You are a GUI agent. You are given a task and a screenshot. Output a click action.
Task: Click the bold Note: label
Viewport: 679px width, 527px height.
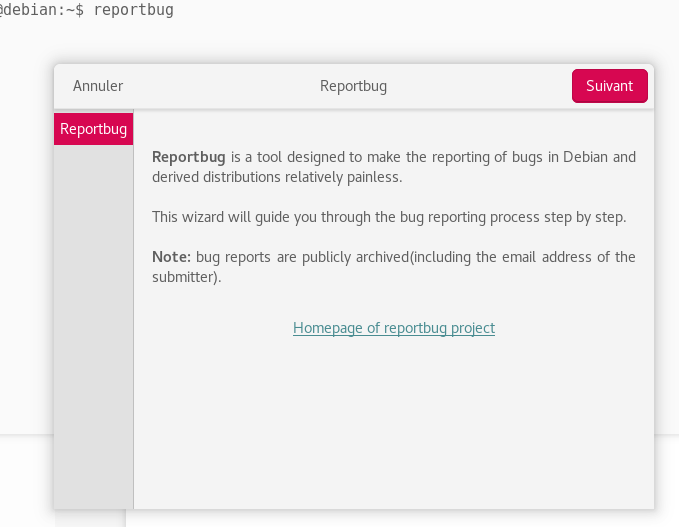pos(171,257)
